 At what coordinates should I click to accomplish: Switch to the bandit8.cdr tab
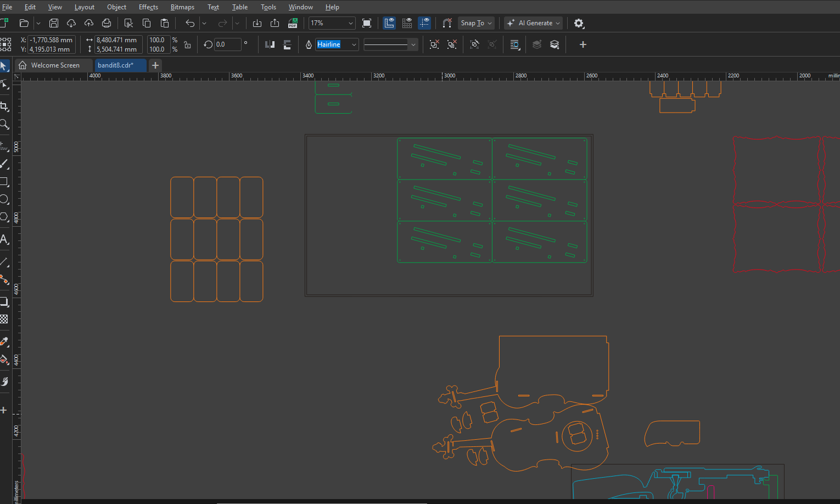(x=121, y=65)
